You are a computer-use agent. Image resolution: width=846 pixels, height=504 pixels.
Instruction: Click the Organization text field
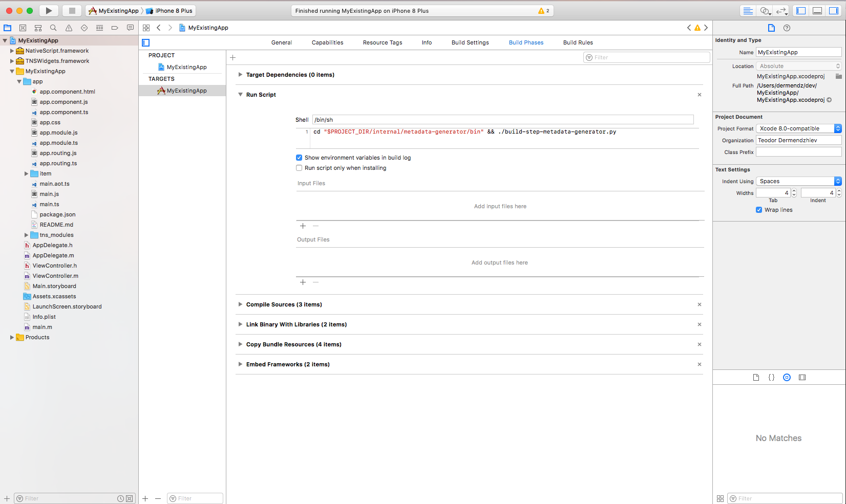point(799,140)
